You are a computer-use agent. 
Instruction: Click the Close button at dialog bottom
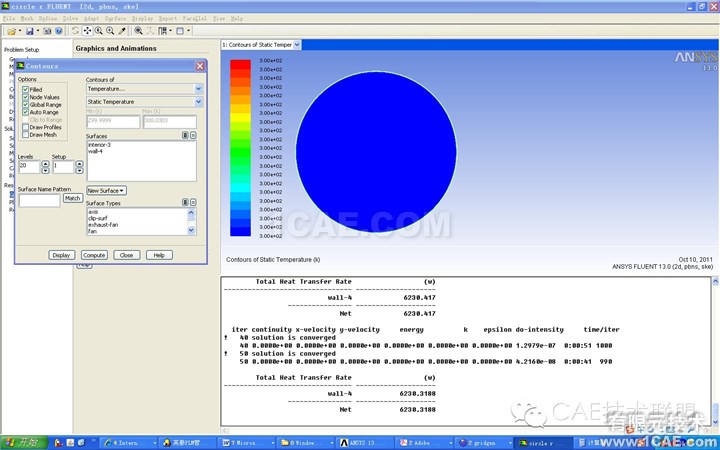127,255
